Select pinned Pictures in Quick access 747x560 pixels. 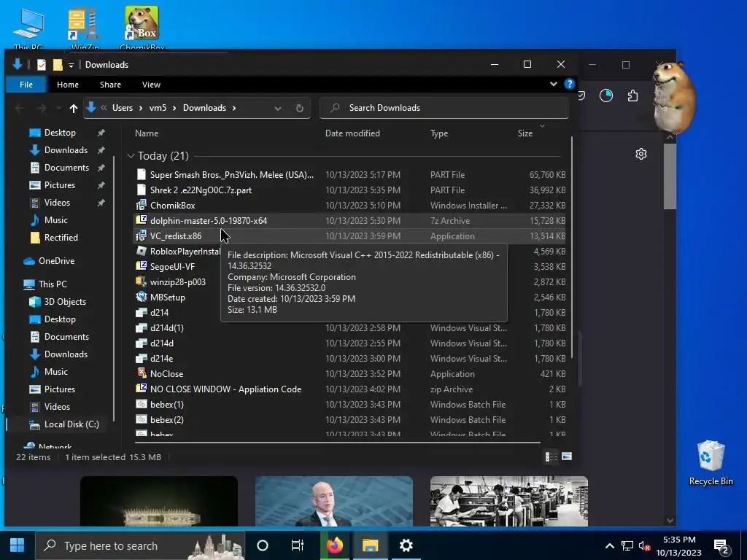[60, 184]
